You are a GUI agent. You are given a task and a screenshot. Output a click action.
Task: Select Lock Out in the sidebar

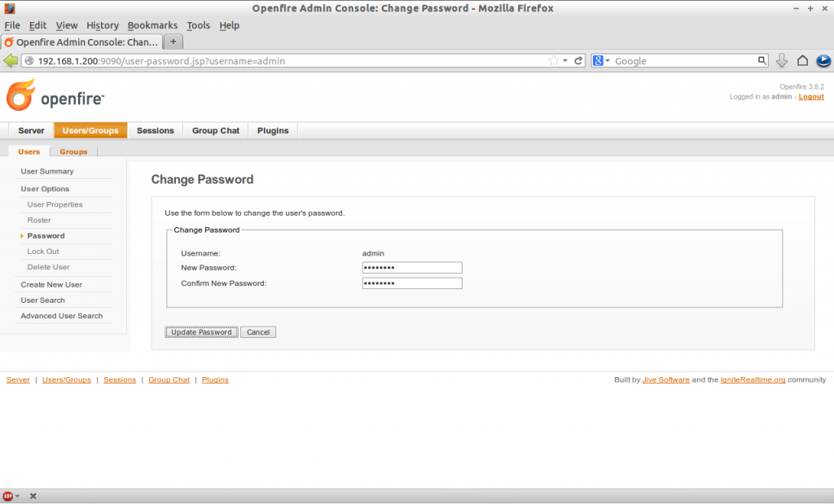(x=43, y=252)
